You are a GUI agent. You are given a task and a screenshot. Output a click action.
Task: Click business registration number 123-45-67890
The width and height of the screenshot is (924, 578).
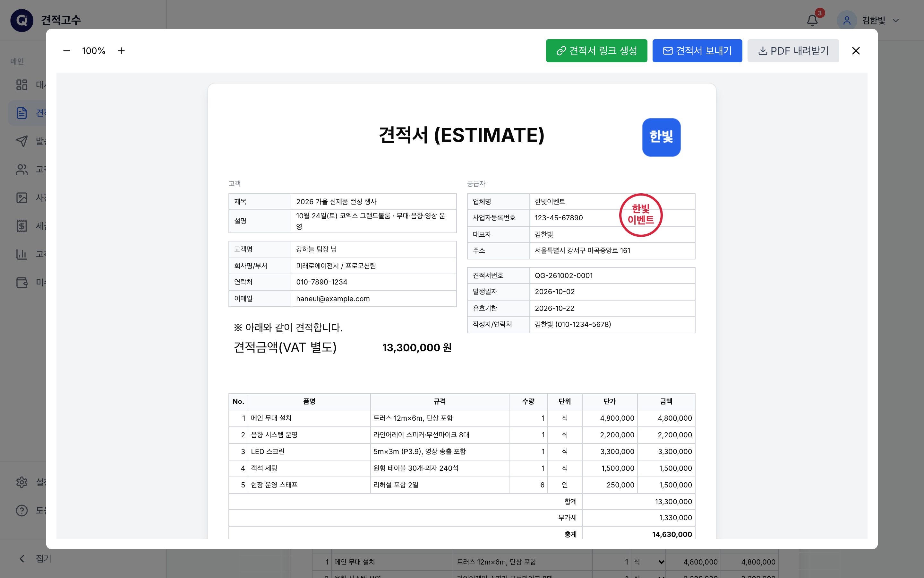point(559,217)
